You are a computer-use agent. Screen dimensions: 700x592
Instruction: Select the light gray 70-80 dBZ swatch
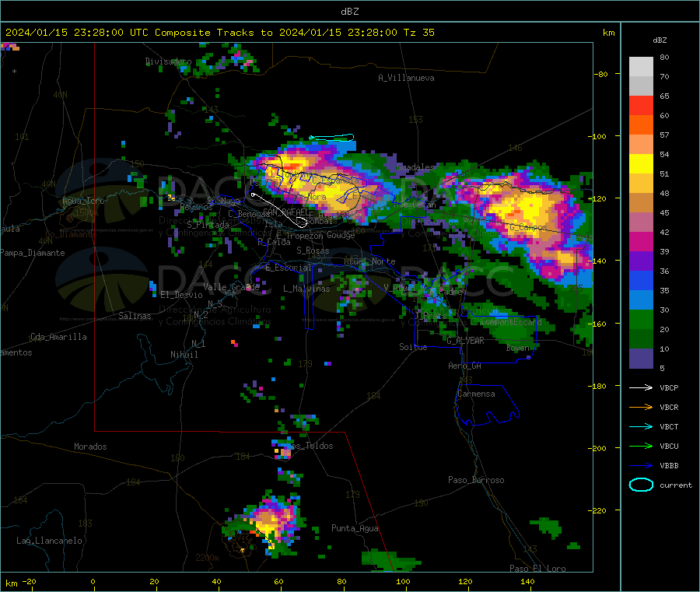[x=641, y=67]
